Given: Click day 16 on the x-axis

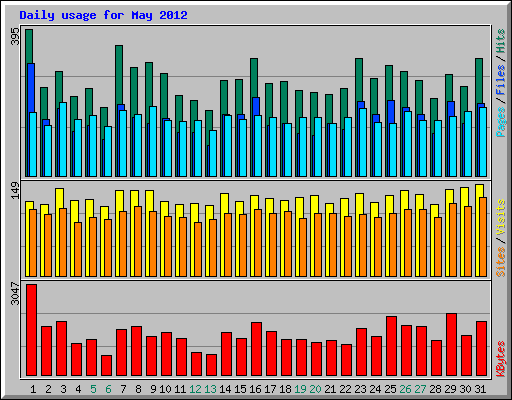Looking at the screenshot, I should [255, 389].
